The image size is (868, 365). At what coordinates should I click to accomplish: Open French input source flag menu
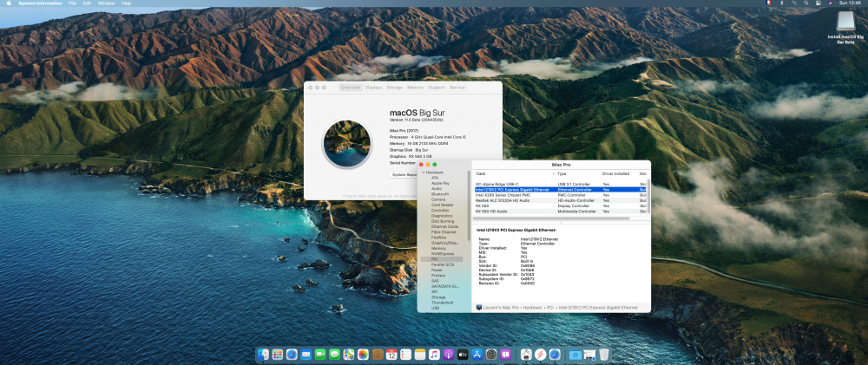pyautogui.click(x=768, y=3)
